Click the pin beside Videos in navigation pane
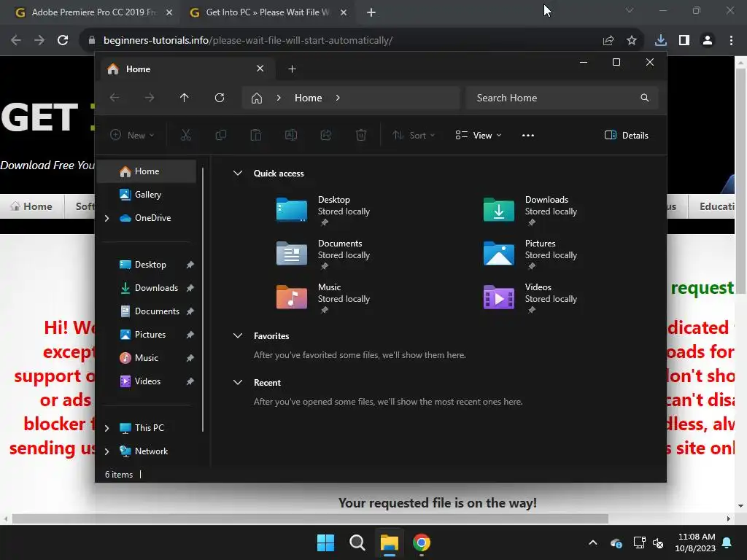Image resolution: width=747 pixels, height=560 pixels. point(190,381)
